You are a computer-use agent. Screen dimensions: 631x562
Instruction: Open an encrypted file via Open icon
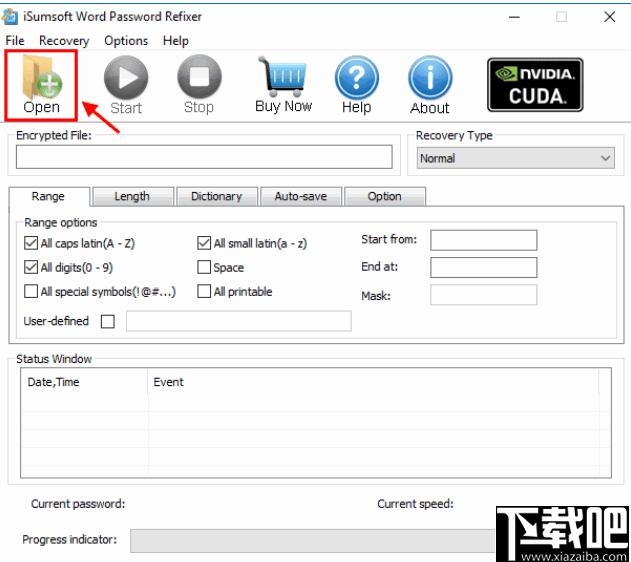pos(41,85)
